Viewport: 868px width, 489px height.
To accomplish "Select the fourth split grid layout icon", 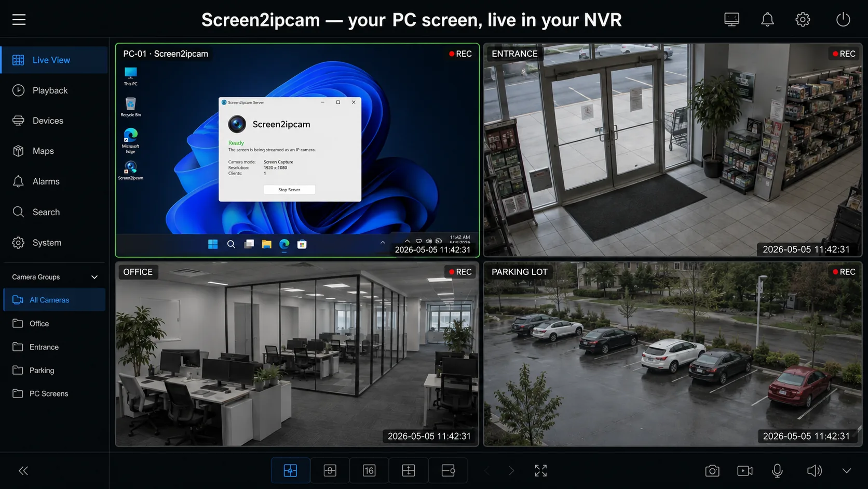I will point(409,471).
